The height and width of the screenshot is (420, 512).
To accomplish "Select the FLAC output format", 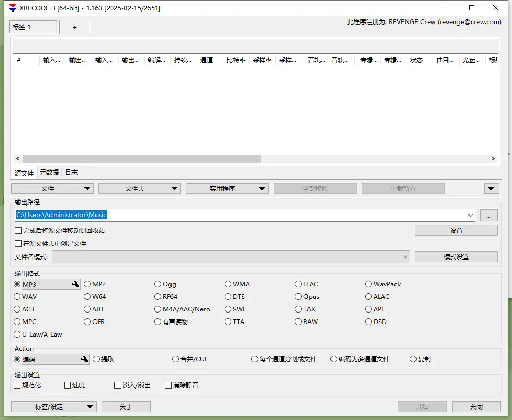I will click(x=298, y=284).
